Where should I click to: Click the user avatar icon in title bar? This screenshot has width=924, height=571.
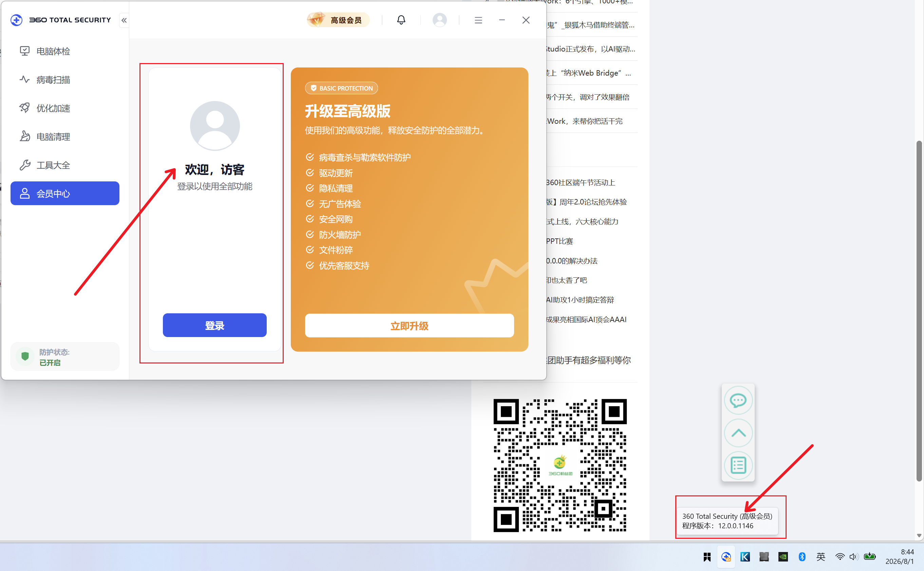(439, 20)
